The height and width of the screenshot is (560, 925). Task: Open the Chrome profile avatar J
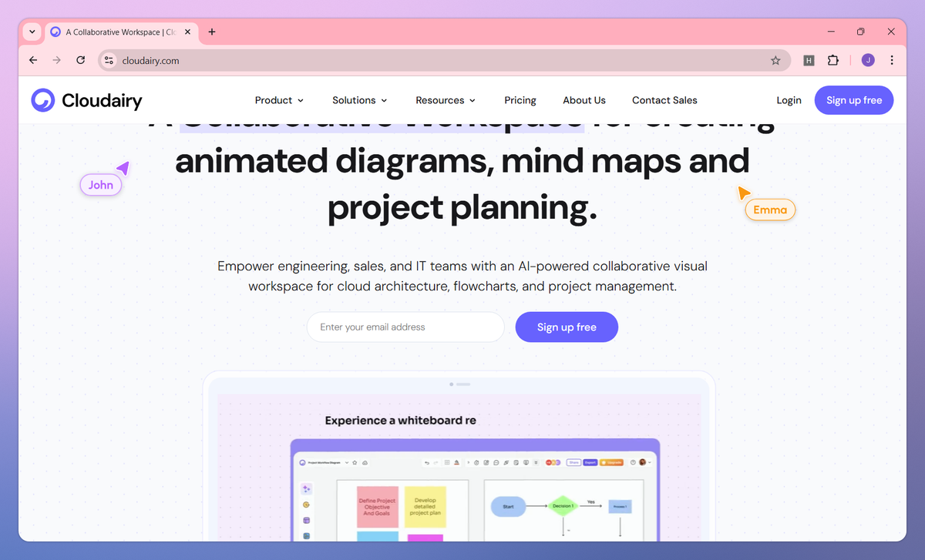click(x=868, y=60)
